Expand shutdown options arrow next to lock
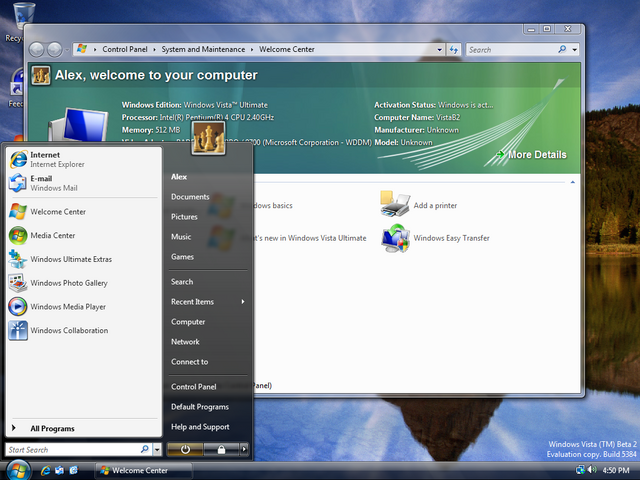The height and width of the screenshot is (480, 640). [244, 449]
